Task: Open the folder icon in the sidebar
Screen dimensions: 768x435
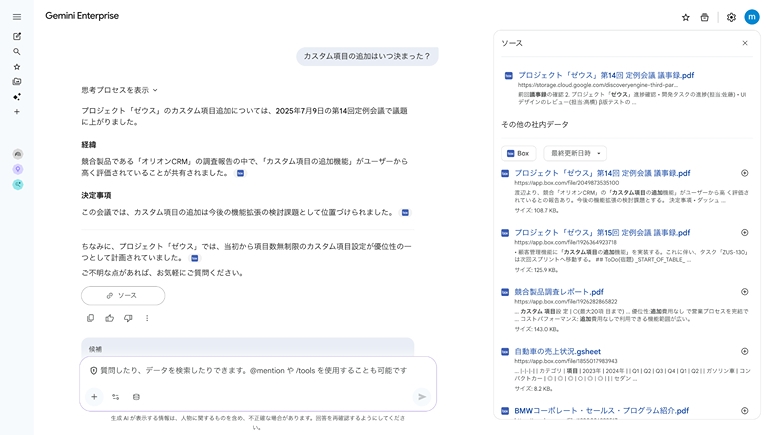Action: [x=17, y=82]
